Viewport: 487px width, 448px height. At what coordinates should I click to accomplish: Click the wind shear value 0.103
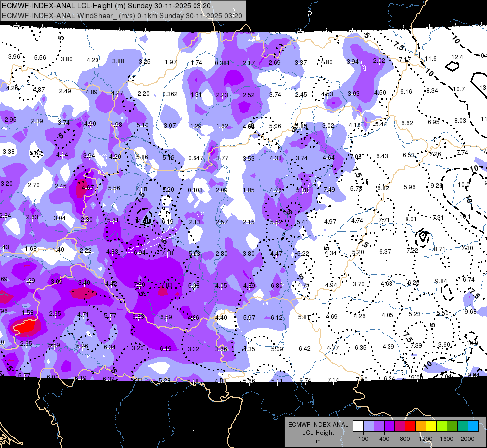pyautogui.click(x=195, y=190)
